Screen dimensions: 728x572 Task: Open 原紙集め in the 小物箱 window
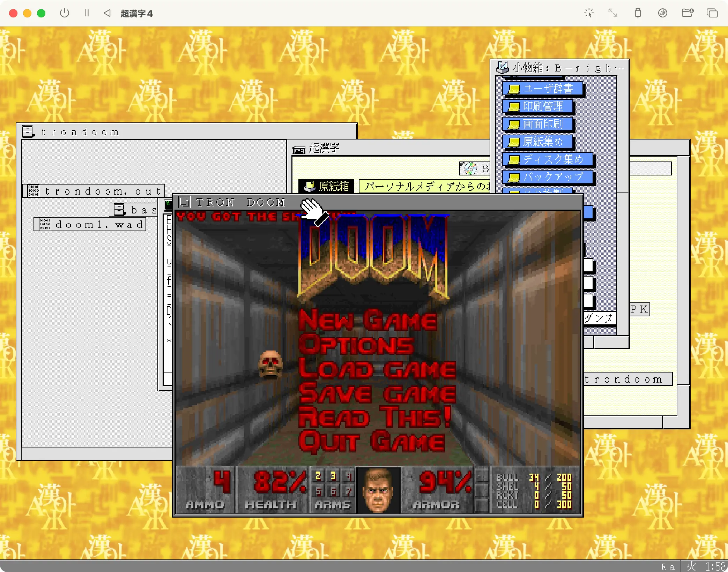538,142
